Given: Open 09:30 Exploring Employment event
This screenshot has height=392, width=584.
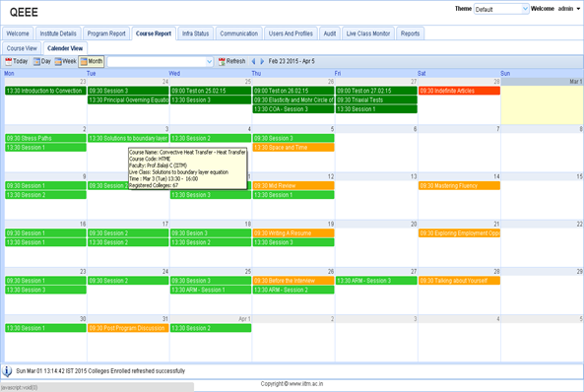Looking at the screenshot, I should tap(459, 232).
